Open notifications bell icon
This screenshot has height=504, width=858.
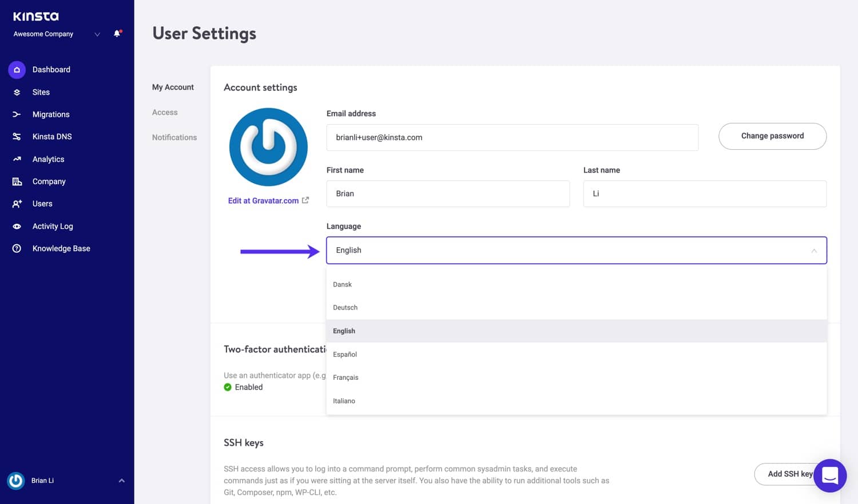(117, 34)
